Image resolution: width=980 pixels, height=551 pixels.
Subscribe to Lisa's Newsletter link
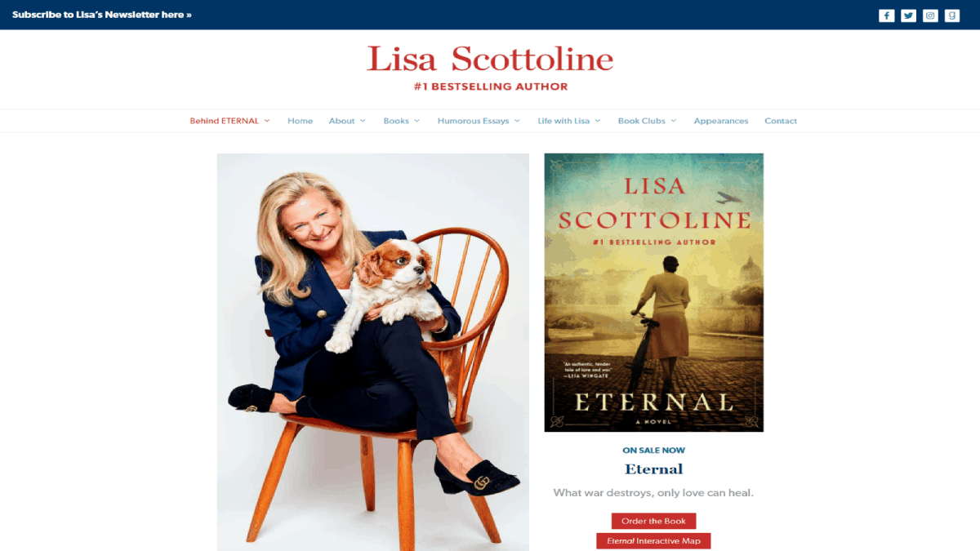102,15
